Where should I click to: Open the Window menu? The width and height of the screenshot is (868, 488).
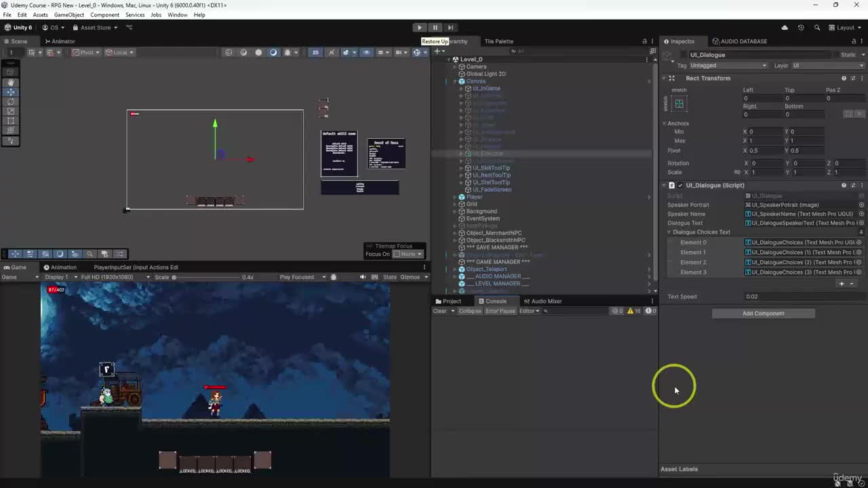[x=178, y=15]
